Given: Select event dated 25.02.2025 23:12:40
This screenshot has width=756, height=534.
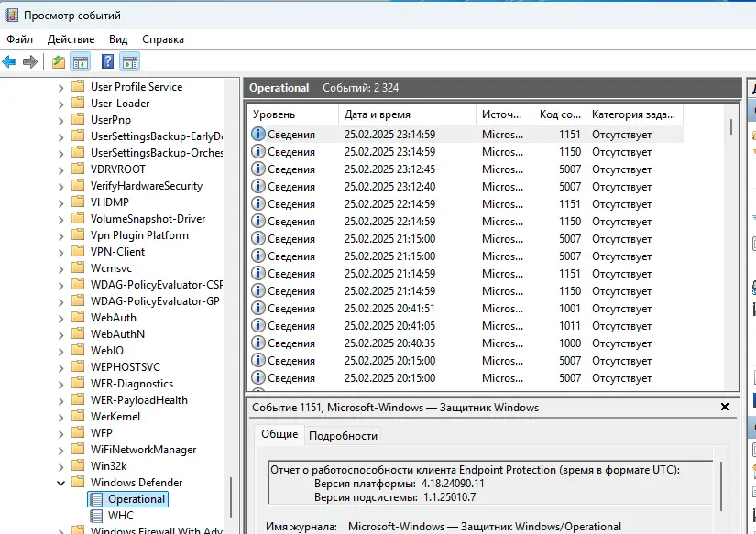Looking at the screenshot, I should click(466, 187).
